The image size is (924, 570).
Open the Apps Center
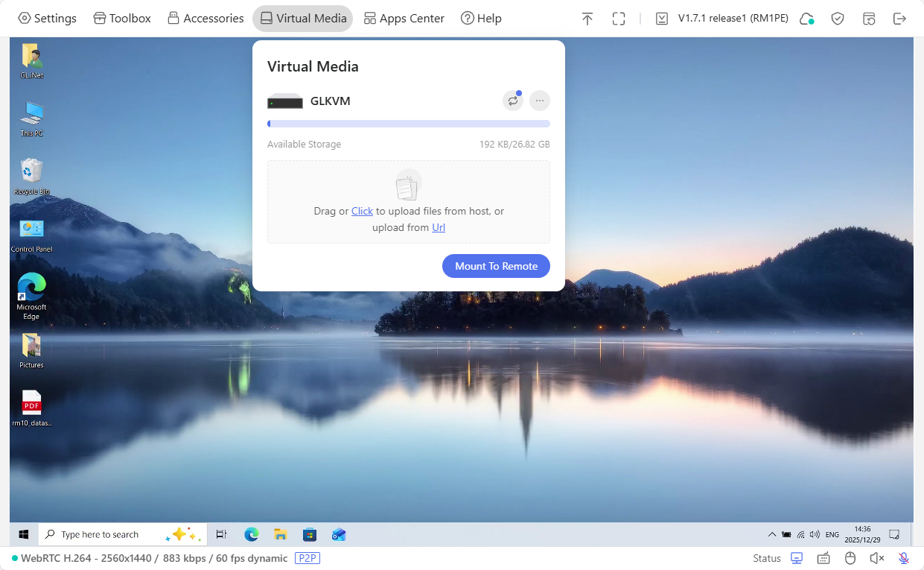pos(404,18)
